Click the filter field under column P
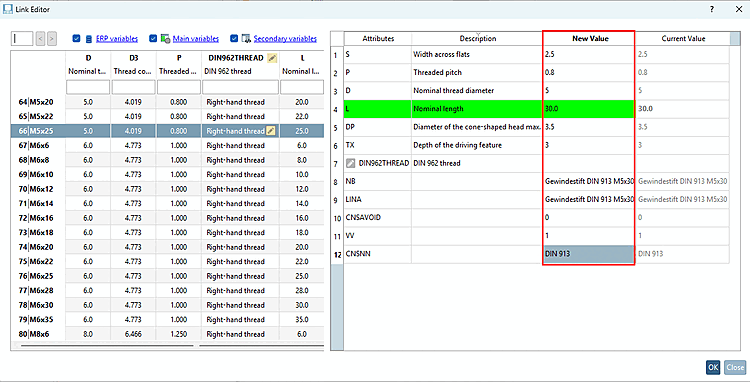 click(x=179, y=87)
